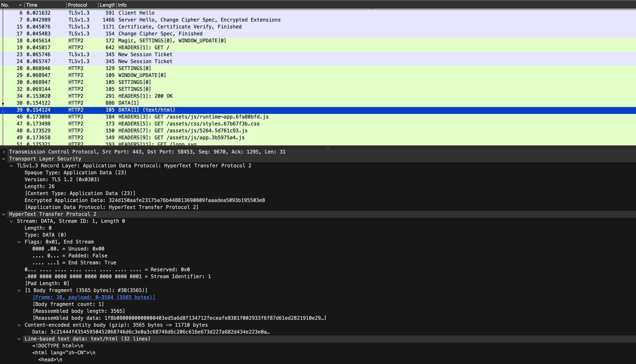Collapse the Stream: DATA, Stream ID 1 node

(12, 221)
